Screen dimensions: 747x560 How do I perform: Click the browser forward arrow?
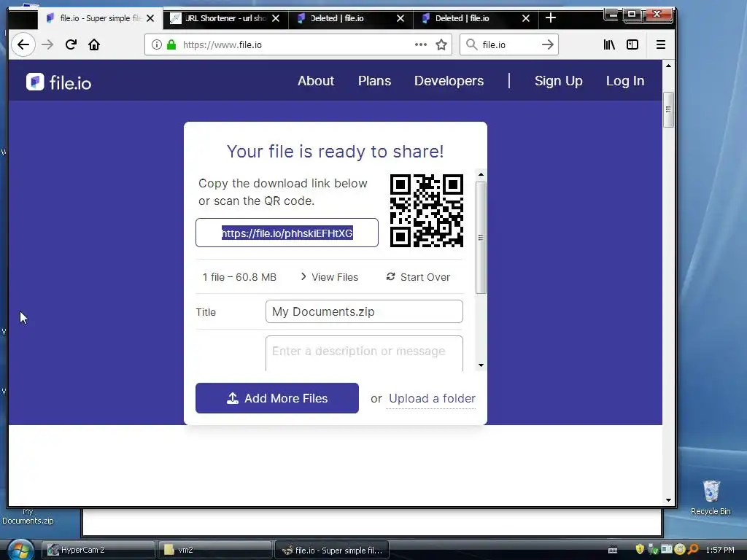(x=47, y=44)
